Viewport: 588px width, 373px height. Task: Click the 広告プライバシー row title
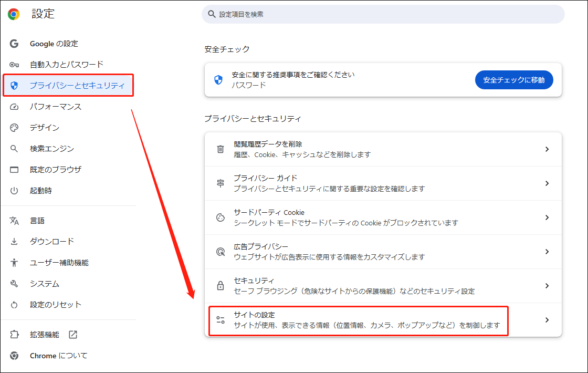click(x=260, y=246)
